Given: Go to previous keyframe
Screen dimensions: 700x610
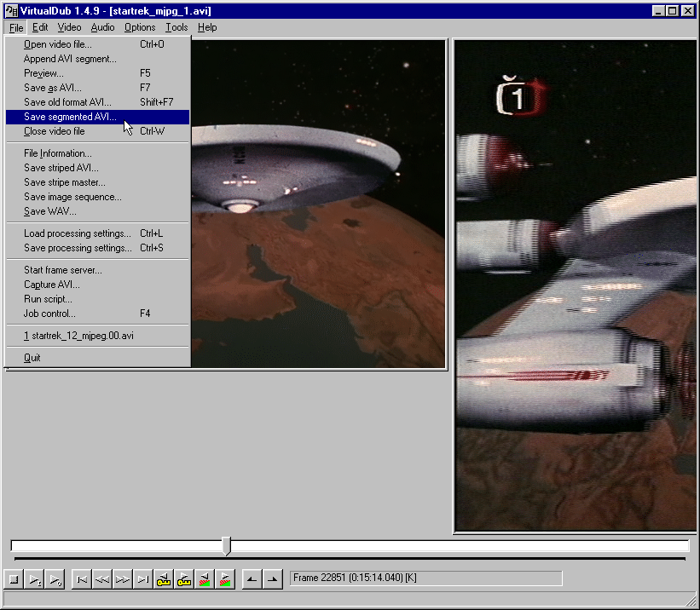Looking at the screenshot, I should click(164, 579).
